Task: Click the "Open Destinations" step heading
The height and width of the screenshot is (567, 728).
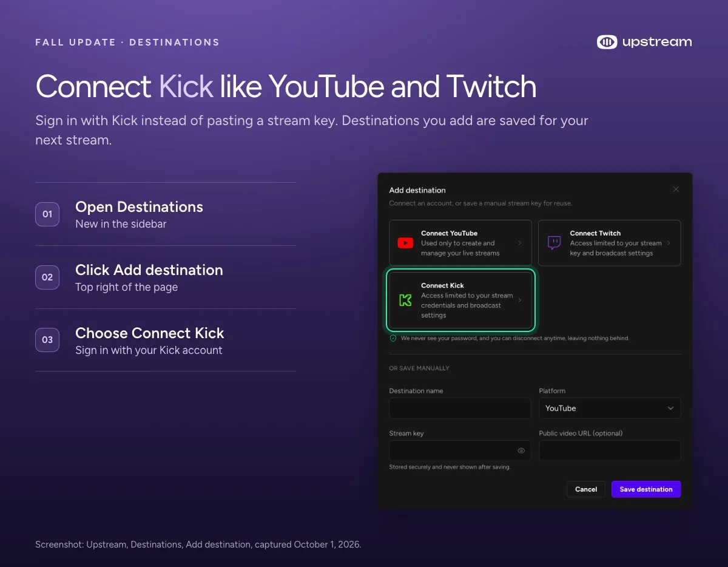Action: (139, 207)
